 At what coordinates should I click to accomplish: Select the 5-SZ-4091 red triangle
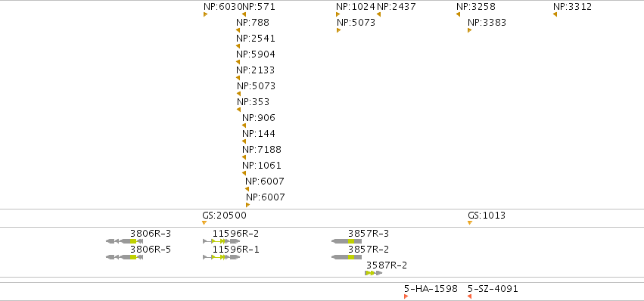(x=469, y=296)
